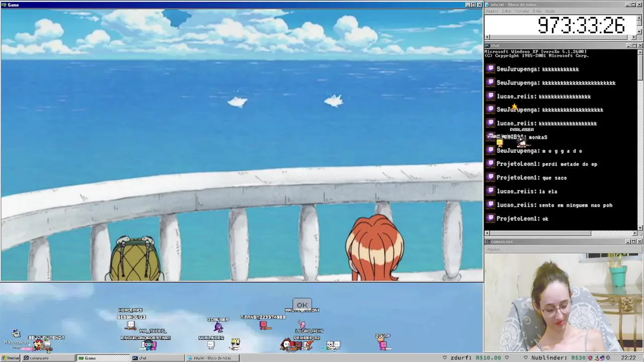Click badge beside ProjetoLeon1 'ok' message
The image size is (644, 362).
491,218
